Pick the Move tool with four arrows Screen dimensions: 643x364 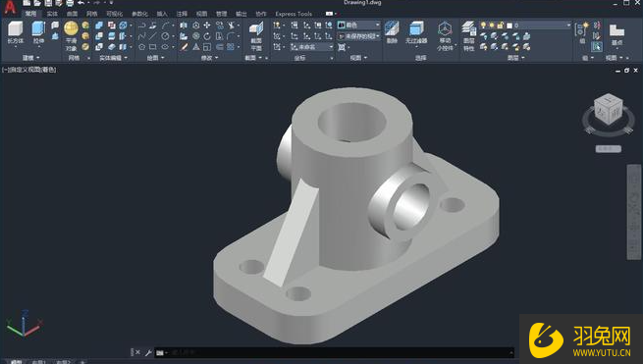207,26
